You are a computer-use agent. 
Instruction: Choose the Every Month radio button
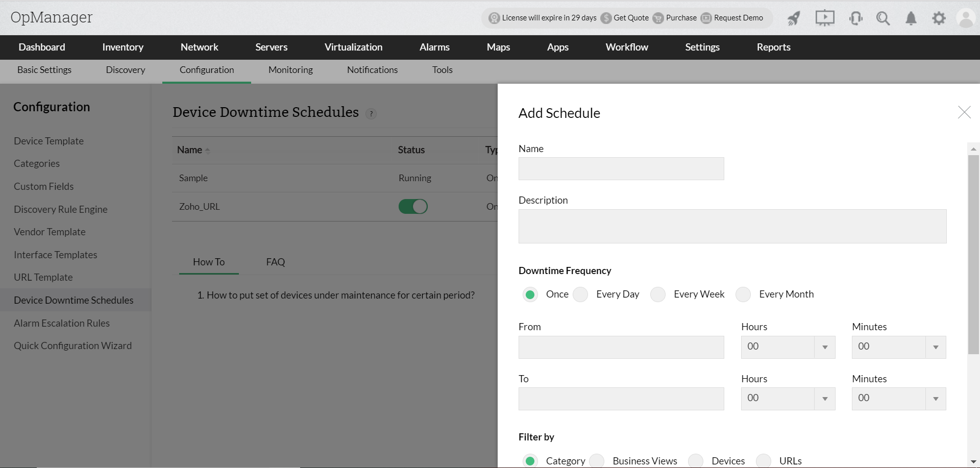743,294
